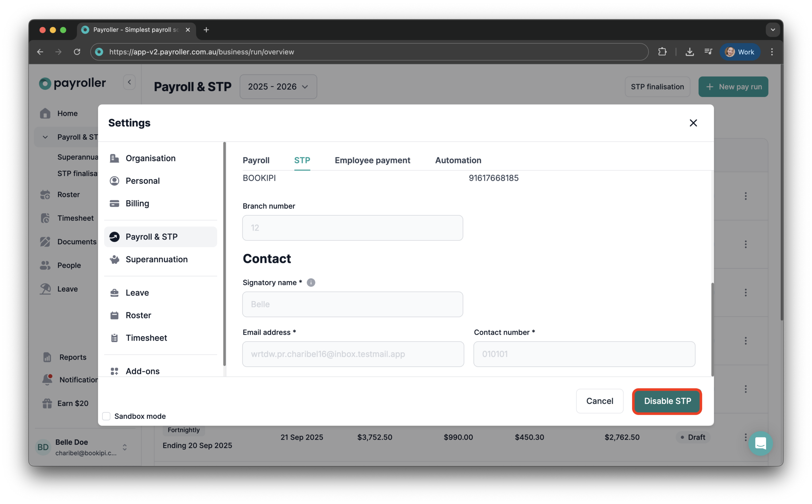This screenshot has width=812, height=504.
Task: Open Timesheet settings in Settings panel
Action: pos(160,338)
